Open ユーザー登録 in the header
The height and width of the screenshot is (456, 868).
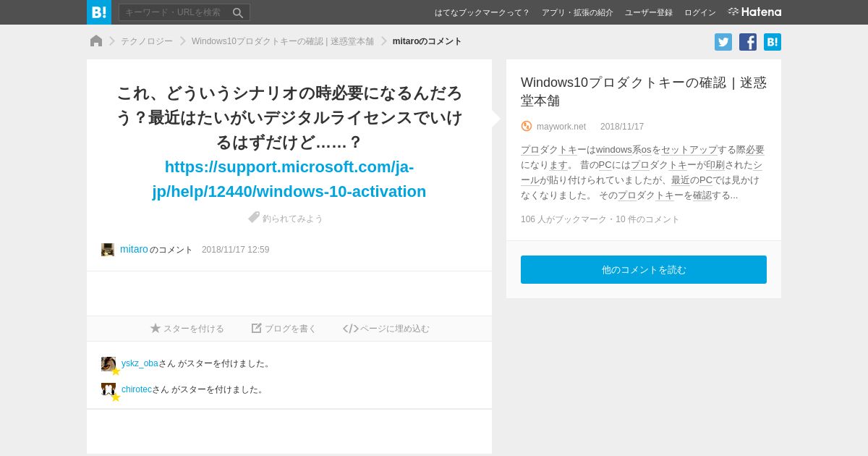[x=649, y=12]
